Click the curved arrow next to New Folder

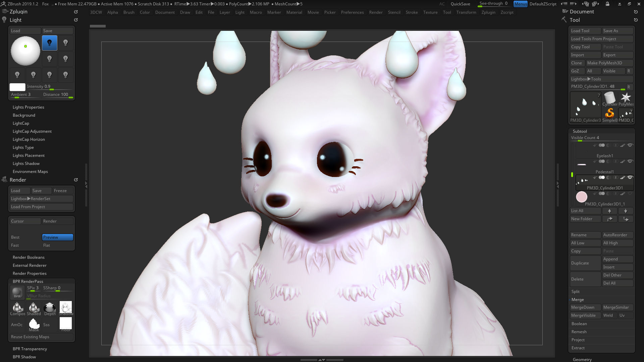(x=609, y=219)
